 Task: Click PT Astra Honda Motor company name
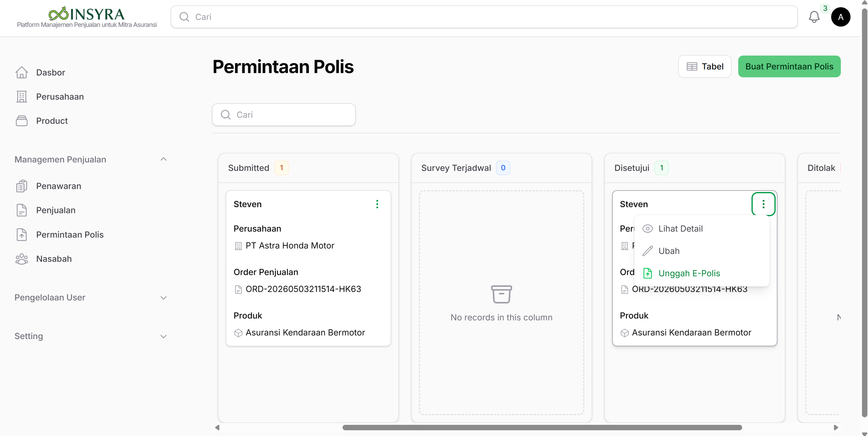[x=290, y=245]
